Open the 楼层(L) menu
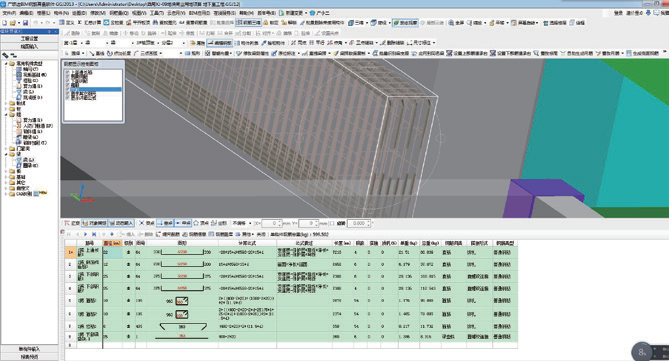The width and height of the screenshot is (669, 361). point(43,13)
